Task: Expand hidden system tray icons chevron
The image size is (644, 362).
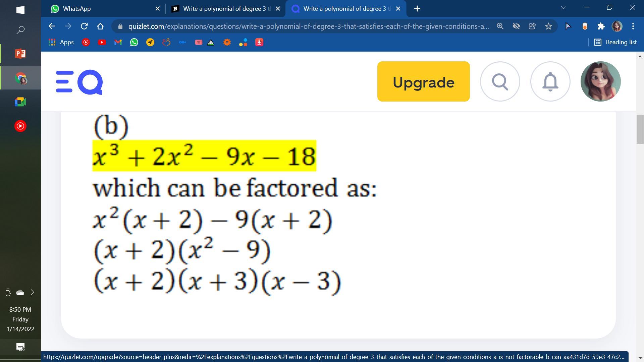Action: point(33,292)
